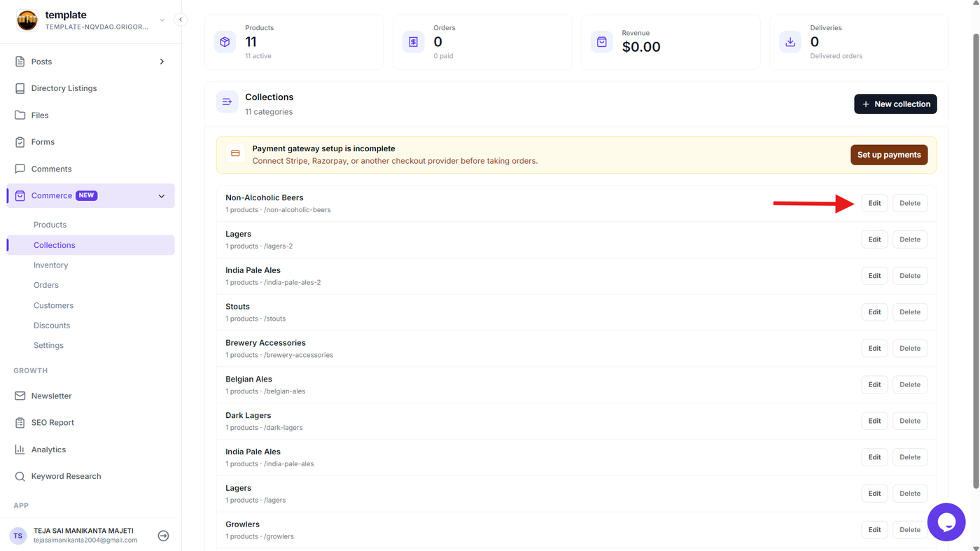Screen dimensions: 980x551
Task: Edit the Non-Alcoholic Beers collection
Action: 874,203
